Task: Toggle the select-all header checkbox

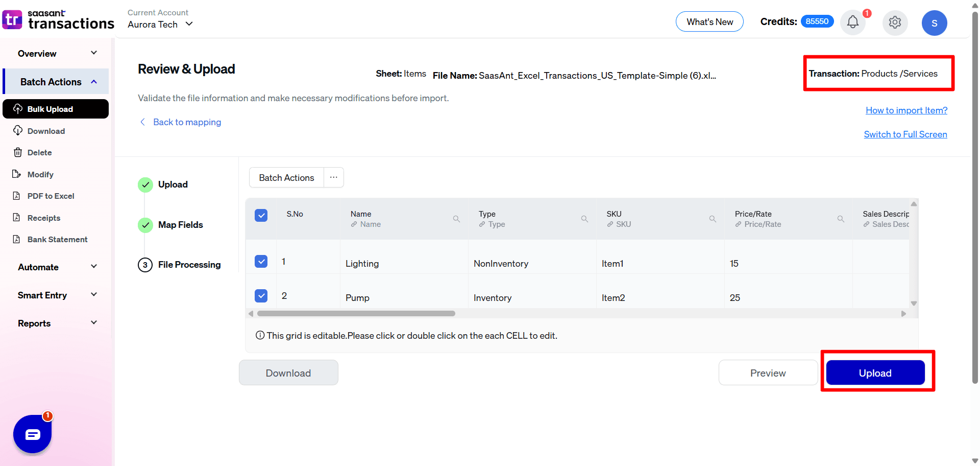Action: pyautogui.click(x=261, y=215)
